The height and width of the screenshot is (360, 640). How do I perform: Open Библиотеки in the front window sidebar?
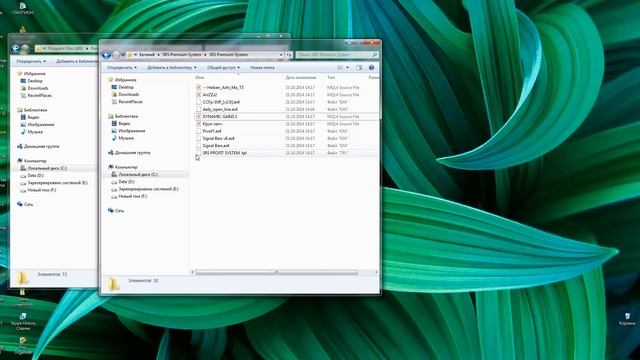coord(126,116)
